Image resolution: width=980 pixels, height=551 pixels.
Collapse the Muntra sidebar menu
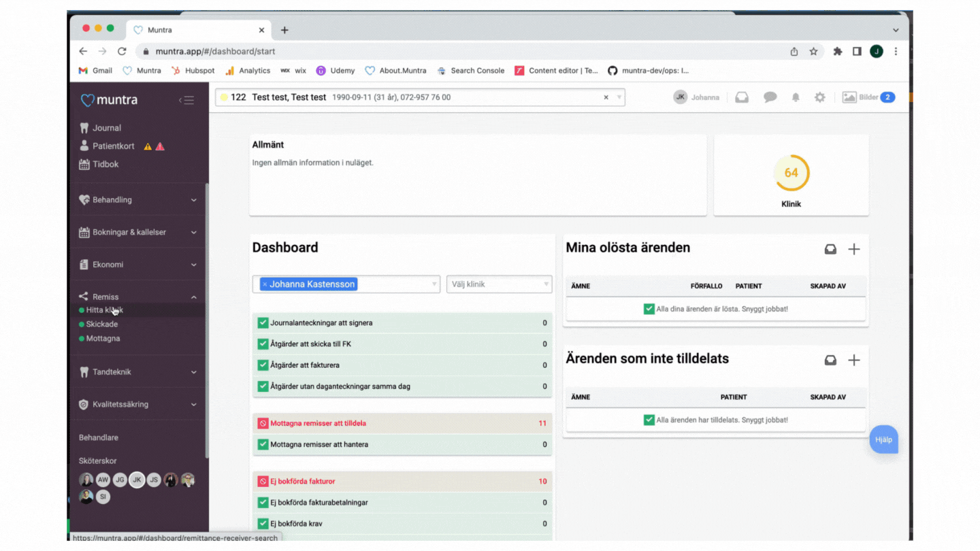pos(186,100)
